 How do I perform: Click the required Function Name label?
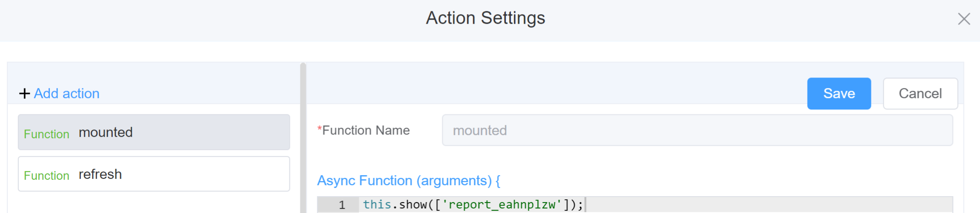pyautogui.click(x=366, y=130)
